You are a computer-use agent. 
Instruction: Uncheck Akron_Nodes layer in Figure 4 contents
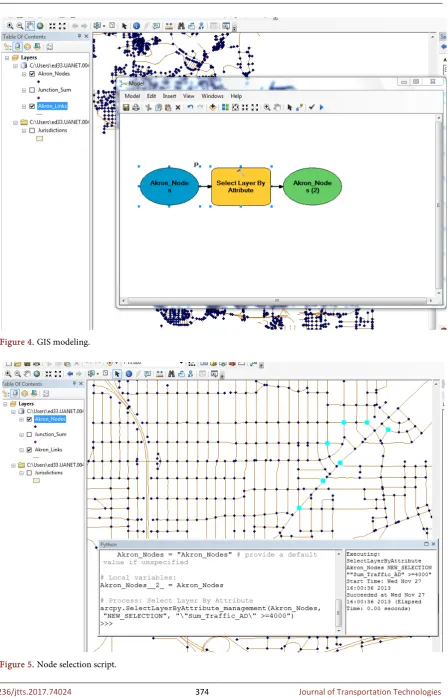[32, 74]
